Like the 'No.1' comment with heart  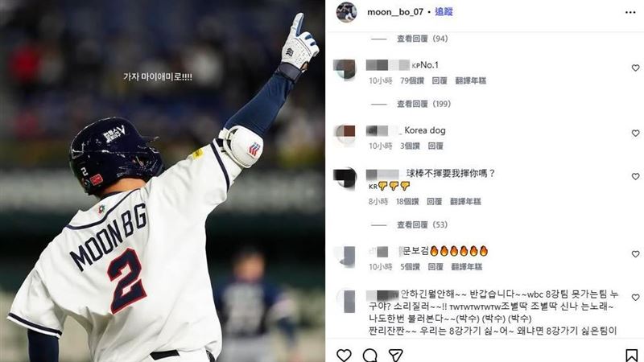635,68
